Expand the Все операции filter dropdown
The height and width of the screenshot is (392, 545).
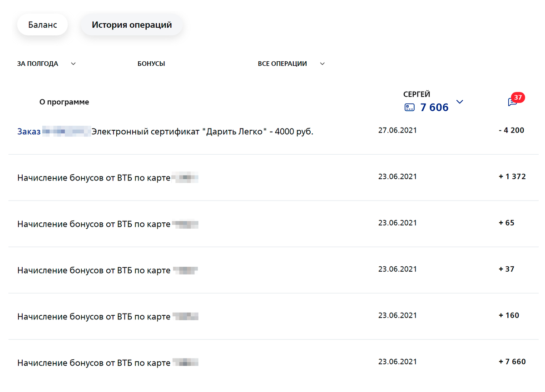pos(291,64)
